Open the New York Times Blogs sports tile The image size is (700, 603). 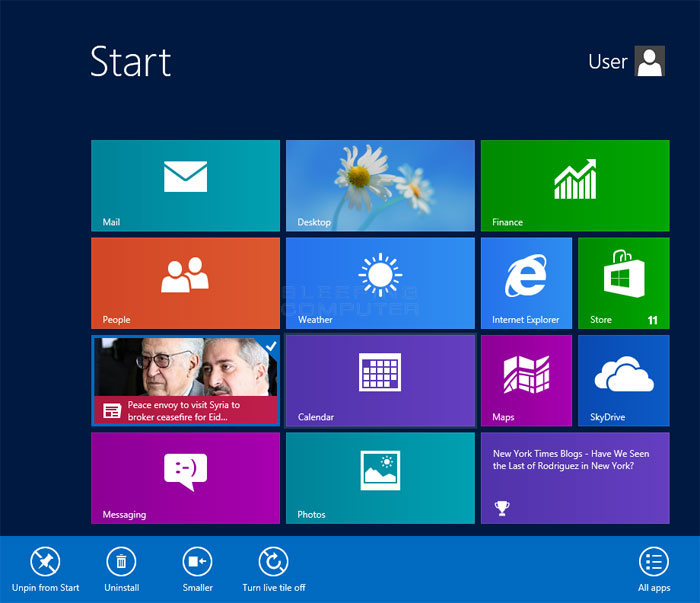tap(575, 478)
